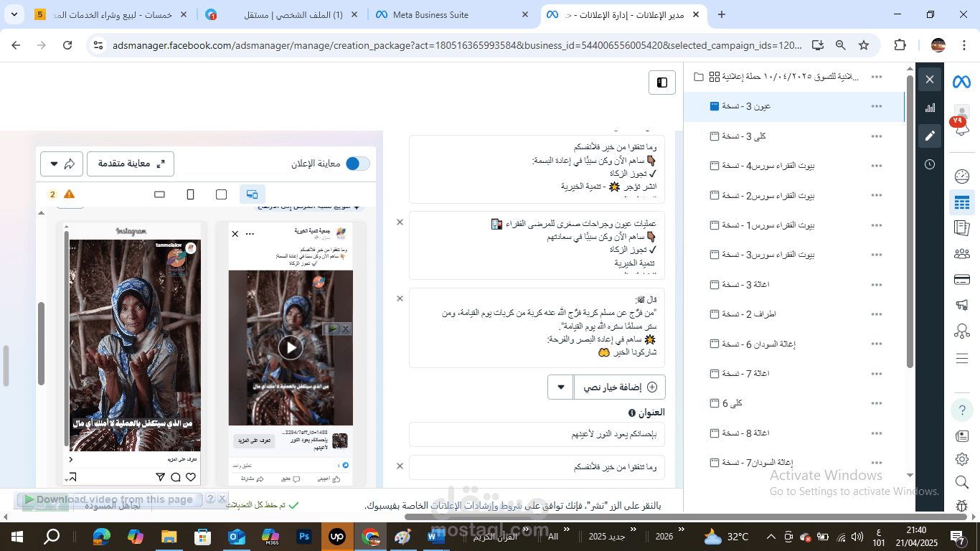
Task: Close the editing side panel with X
Action: 930,79
